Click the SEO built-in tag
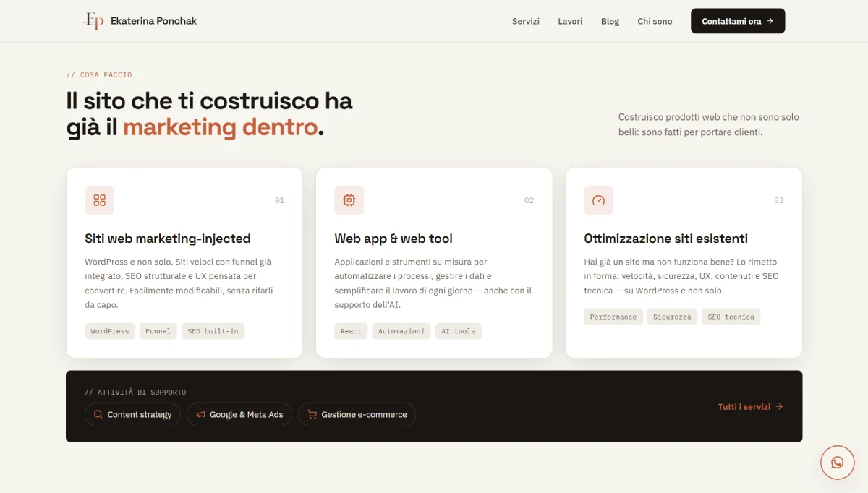Viewport: 868px width, 493px height. point(213,331)
